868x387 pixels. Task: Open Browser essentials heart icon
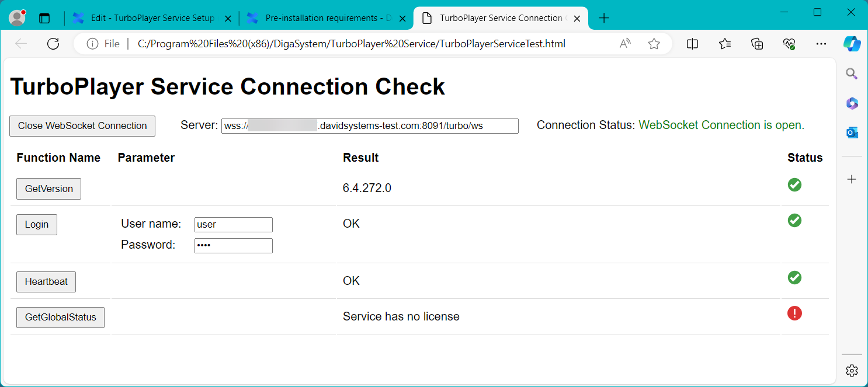(789, 44)
